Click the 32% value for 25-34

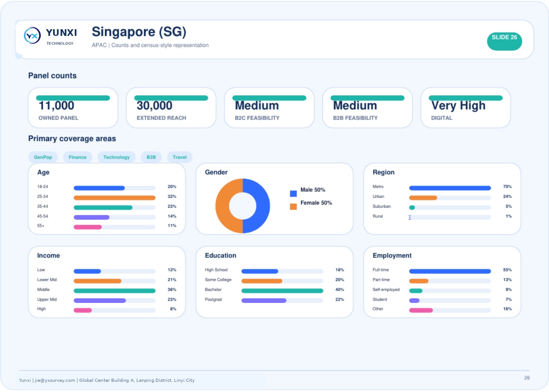[x=172, y=197]
